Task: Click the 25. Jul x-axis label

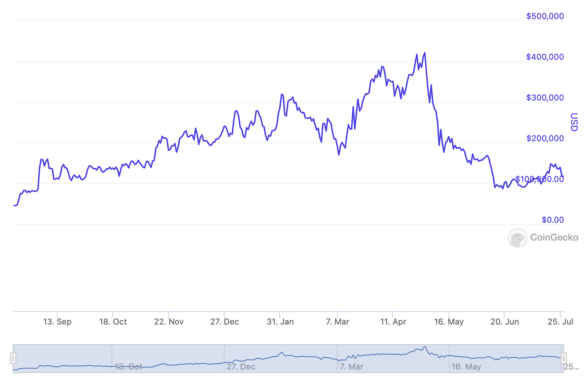Action: [x=560, y=322]
